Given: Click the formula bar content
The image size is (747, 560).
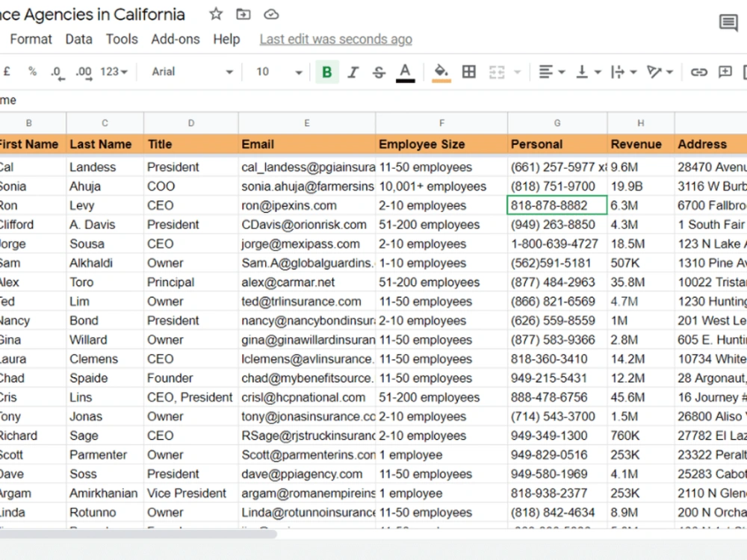Looking at the screenshot, I should click(373, 100).
